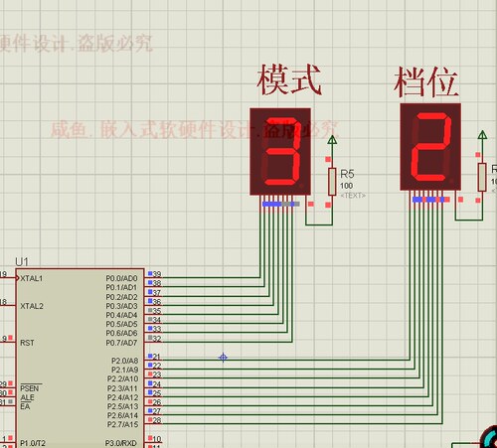Image resolution: width=497 pixels, height=448 pixels.
Task: Click the 档位 text label
Action: [426, 82]
